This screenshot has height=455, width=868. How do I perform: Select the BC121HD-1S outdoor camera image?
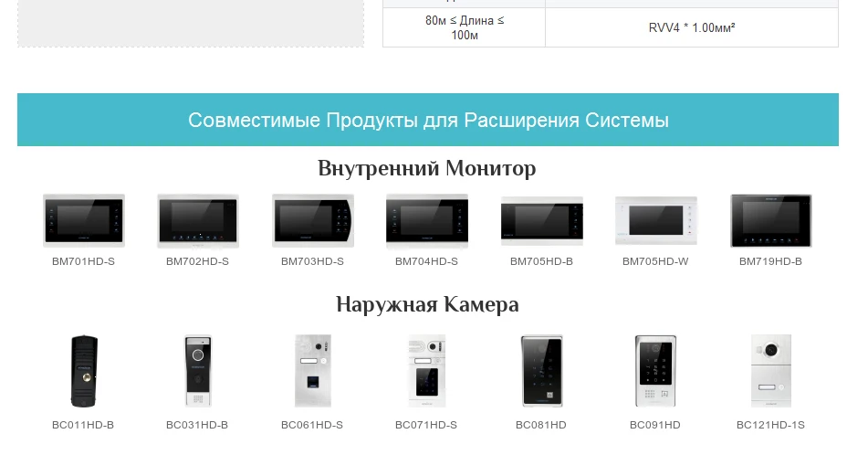770,371
